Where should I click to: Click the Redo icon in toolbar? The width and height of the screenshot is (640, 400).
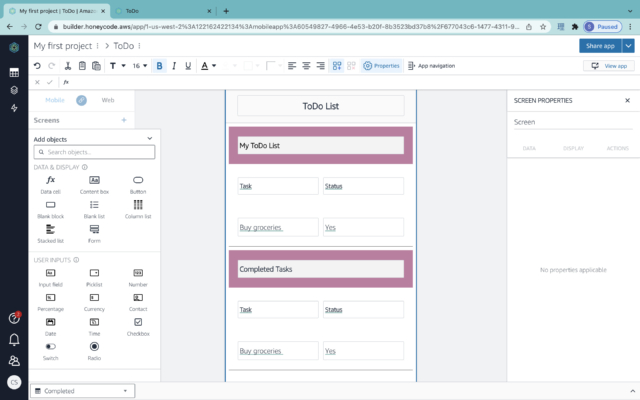pos(51,66)
